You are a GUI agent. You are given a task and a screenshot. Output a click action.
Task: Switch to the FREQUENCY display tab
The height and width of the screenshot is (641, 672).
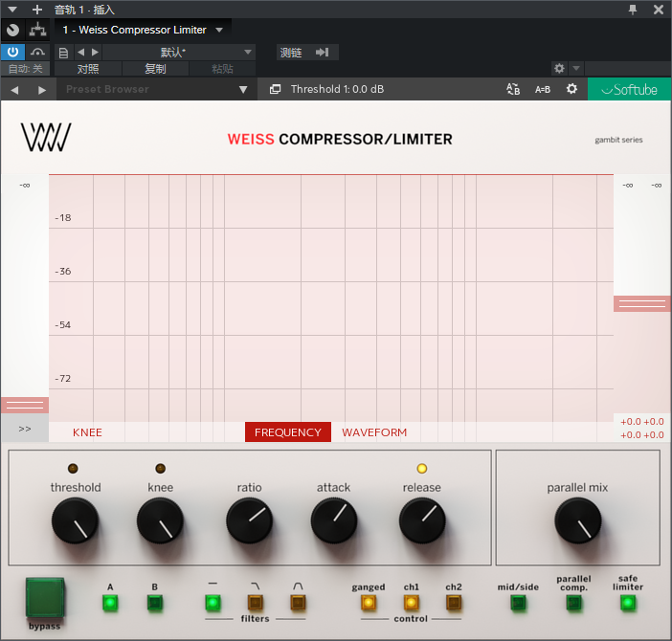click(288, 432)
